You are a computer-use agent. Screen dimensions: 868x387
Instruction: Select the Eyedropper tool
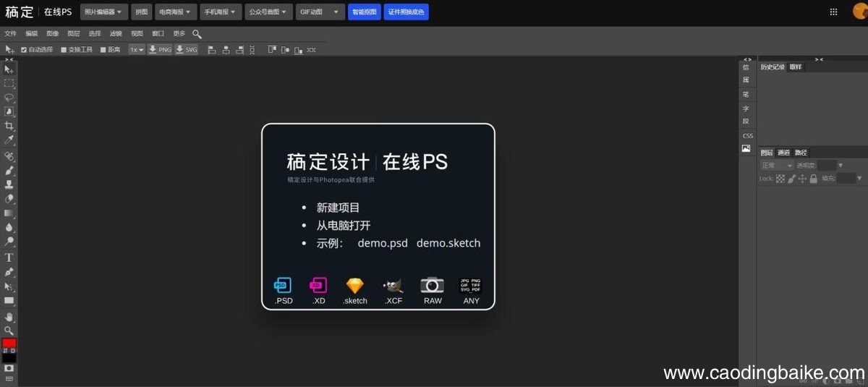(9, 140)
